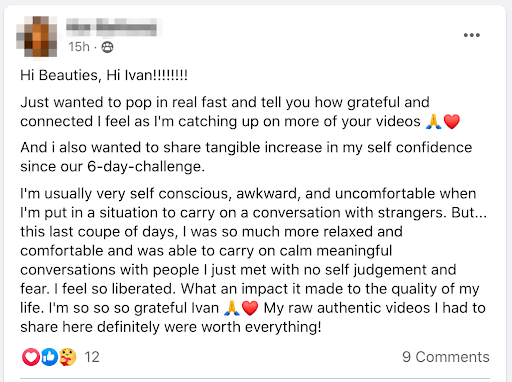Click red heart emoji after "your videos"

tap(452, 122)
